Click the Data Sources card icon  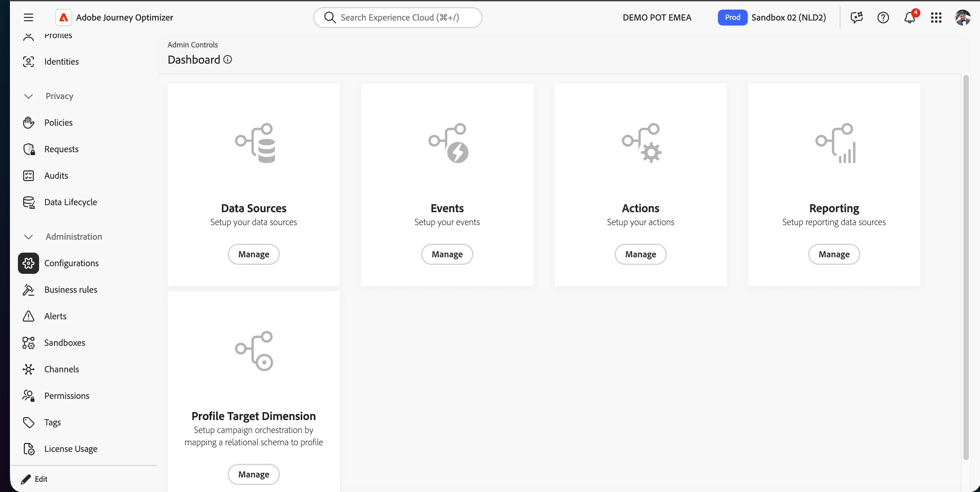click(255, 143)
